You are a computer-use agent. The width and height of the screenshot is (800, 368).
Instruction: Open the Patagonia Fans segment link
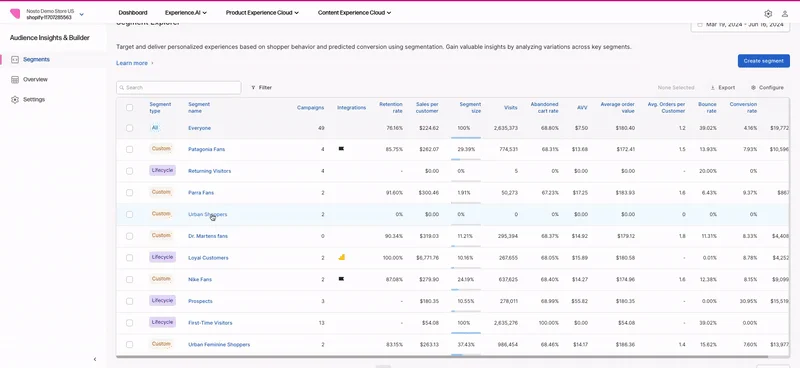206,150
